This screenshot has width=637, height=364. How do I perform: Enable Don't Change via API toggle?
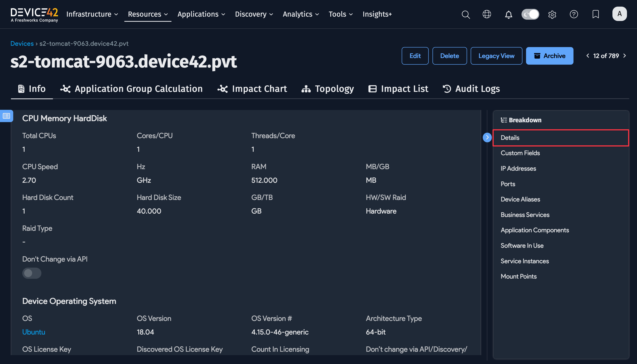click(x=32, y=273)
